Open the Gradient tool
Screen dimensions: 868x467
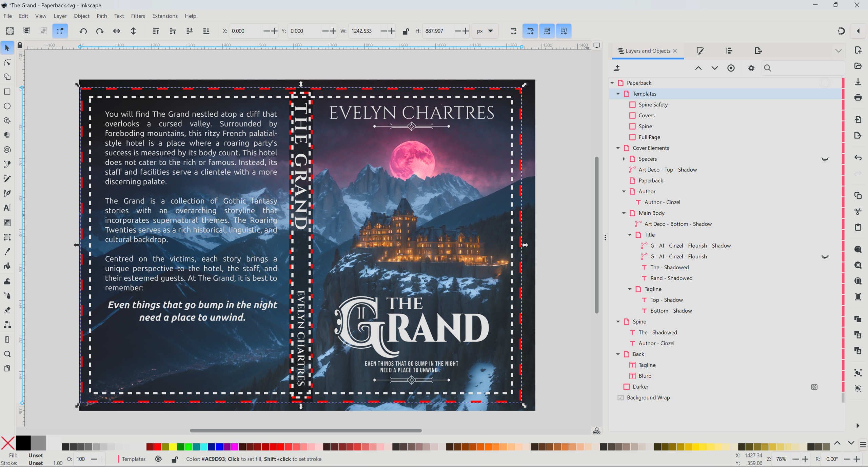pos(7,222)
